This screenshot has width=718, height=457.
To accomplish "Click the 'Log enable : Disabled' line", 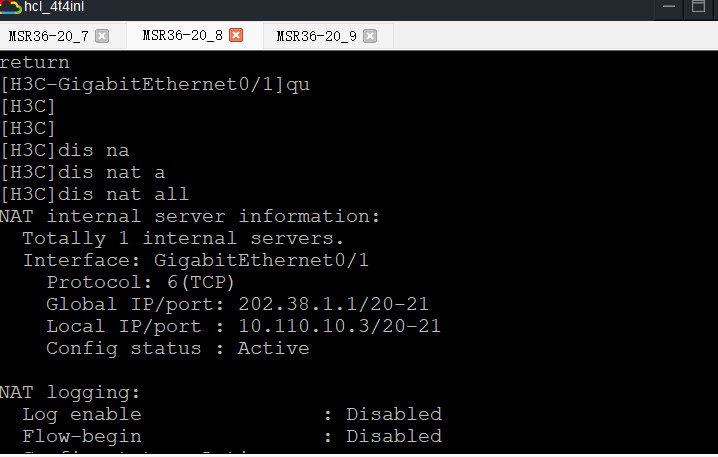I will point(231,414).
